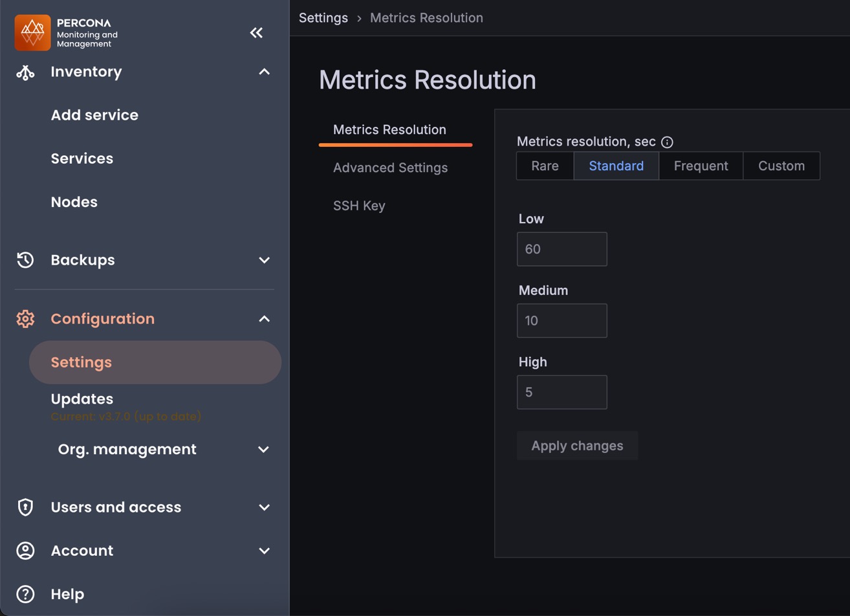
Task: Select the Rare resolution preset
Action: point(545,166)
